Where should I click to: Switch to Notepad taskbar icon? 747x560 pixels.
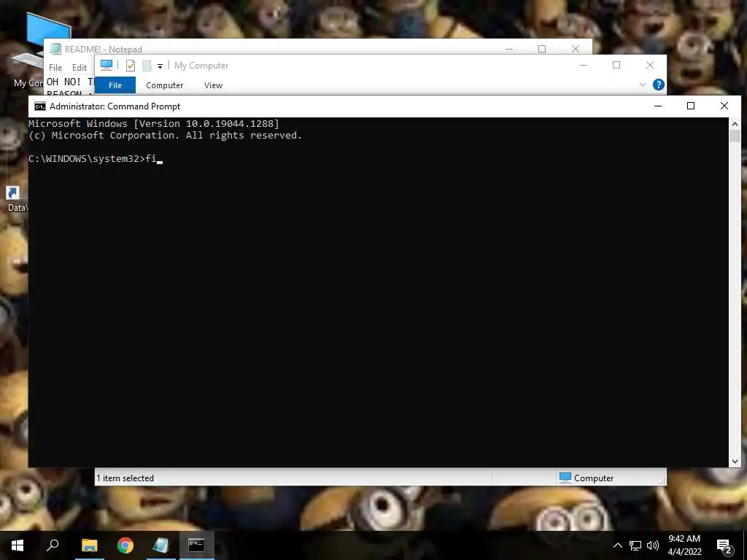[x=161, y=545]
